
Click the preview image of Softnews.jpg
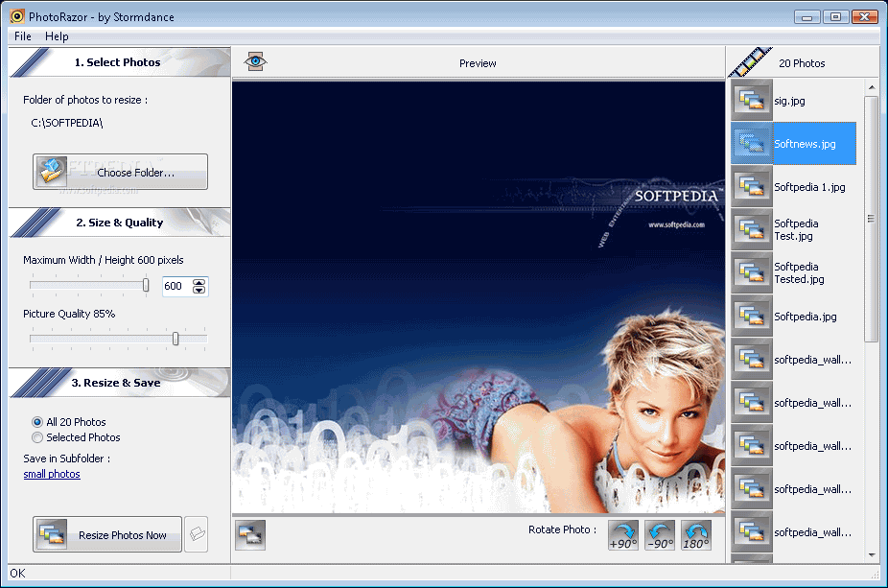479,297
